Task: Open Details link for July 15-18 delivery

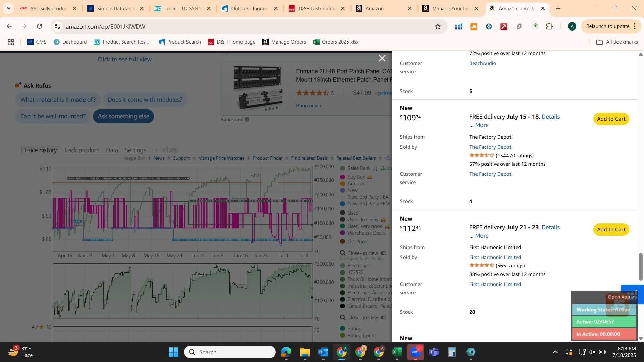Action: pyautogui.click(x=550, y=117)
